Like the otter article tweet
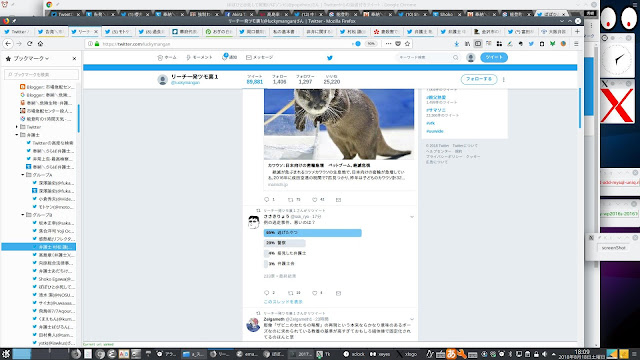This screenshot has width=640, height=360. click(315, 200)
